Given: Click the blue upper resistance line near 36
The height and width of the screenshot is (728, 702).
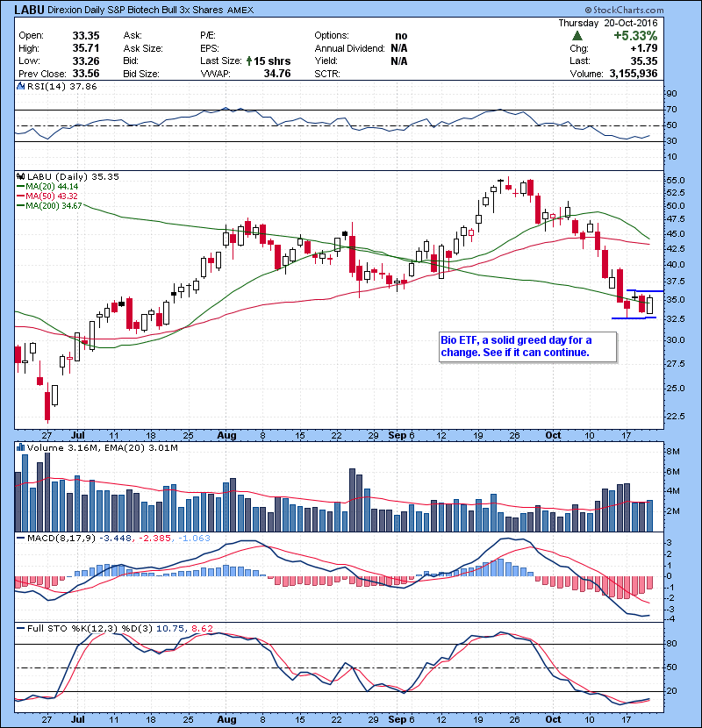Looking at the screenshot, I should (645, 290).
